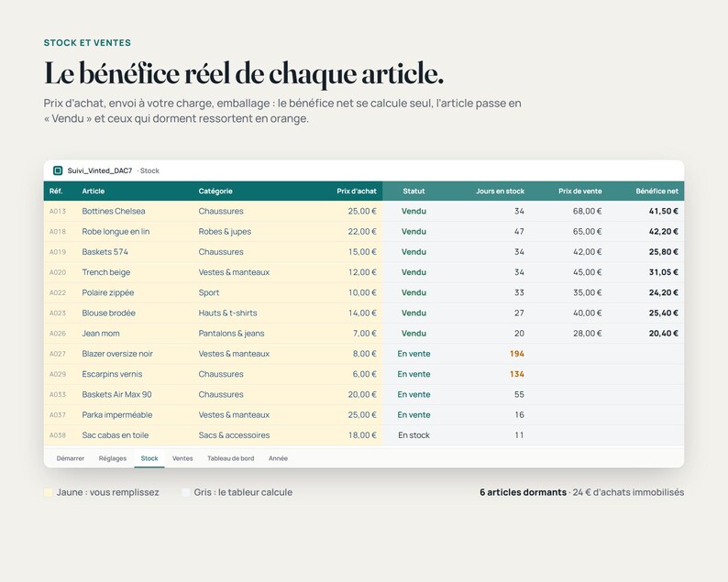The height and width of the screenshot is (582, 728).
Task: Click the En vente status of Escarpins vernis
Action: [414, 374]
